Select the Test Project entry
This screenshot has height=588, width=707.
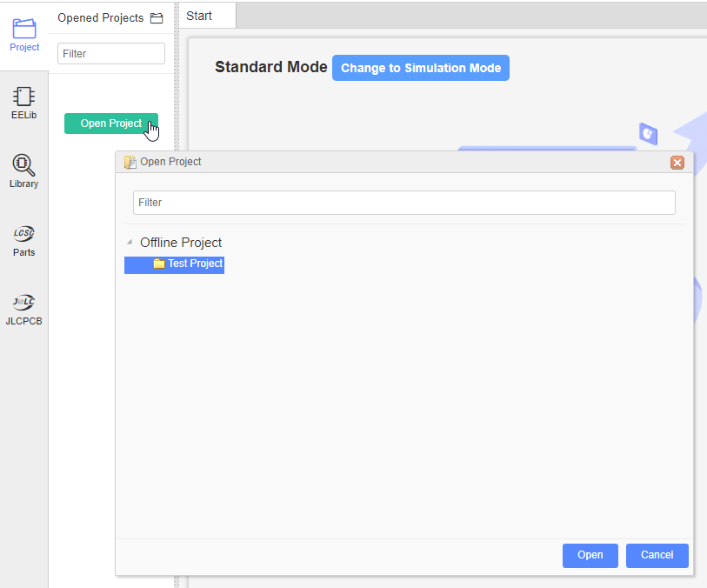175,264
